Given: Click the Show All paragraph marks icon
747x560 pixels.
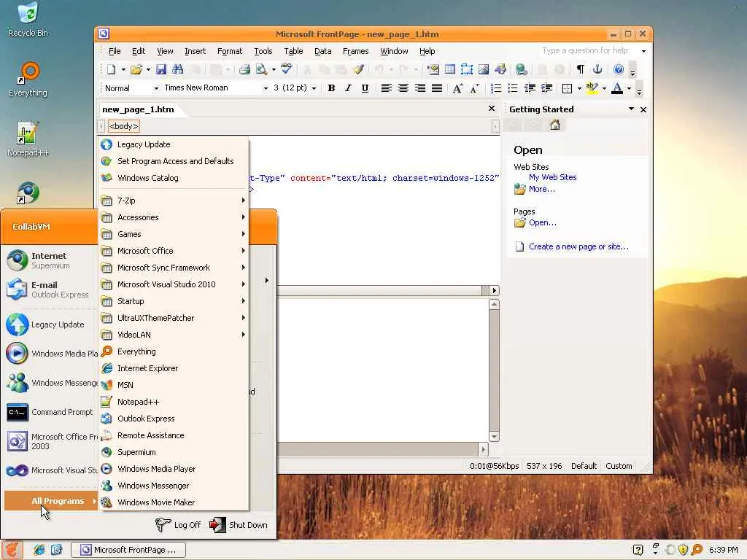Looking at the screenshot, I should click(x=580, y=69).
